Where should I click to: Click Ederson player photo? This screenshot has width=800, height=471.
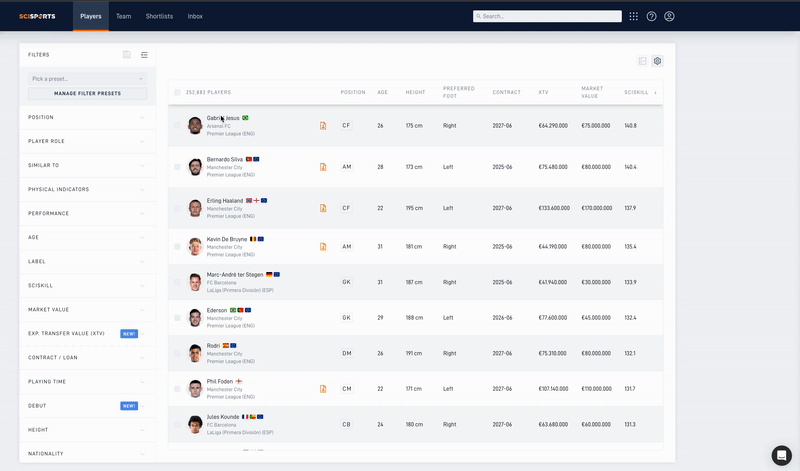click(195, 318)
